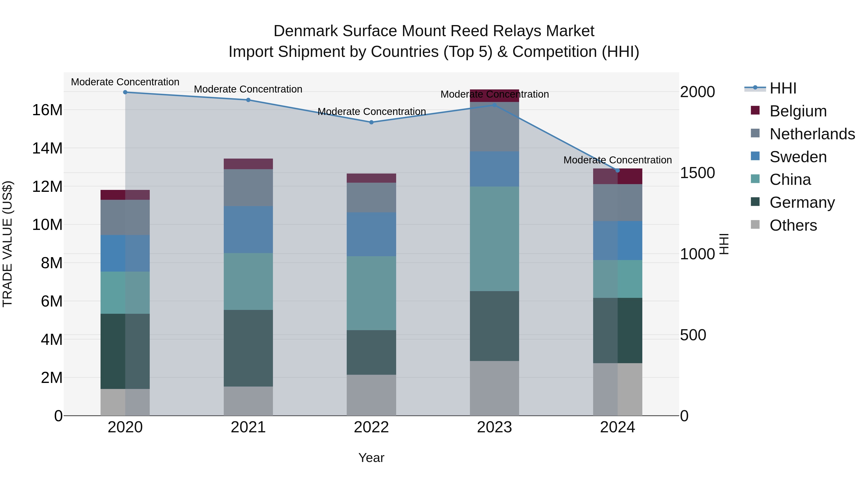Select the 2023 HHI data point
This screenshot has width=868, height=488.
[x=494, y=105]
